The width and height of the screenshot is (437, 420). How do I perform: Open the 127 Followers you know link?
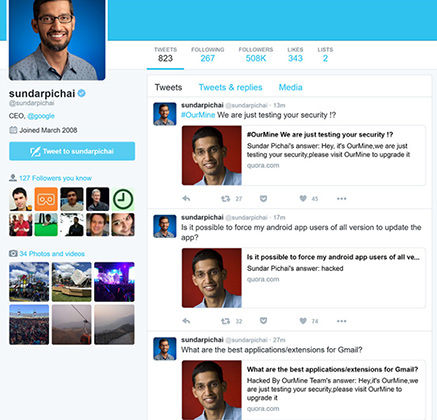click(x=55, y=178)
